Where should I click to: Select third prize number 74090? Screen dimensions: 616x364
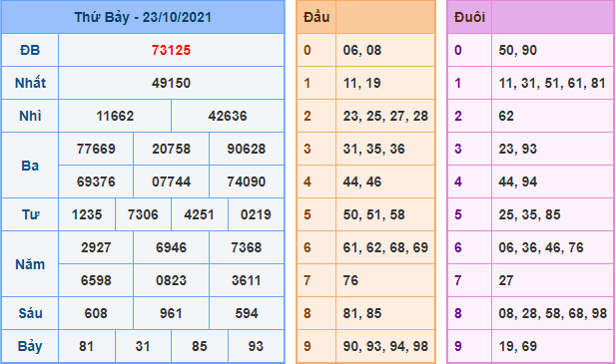(247, 182)
